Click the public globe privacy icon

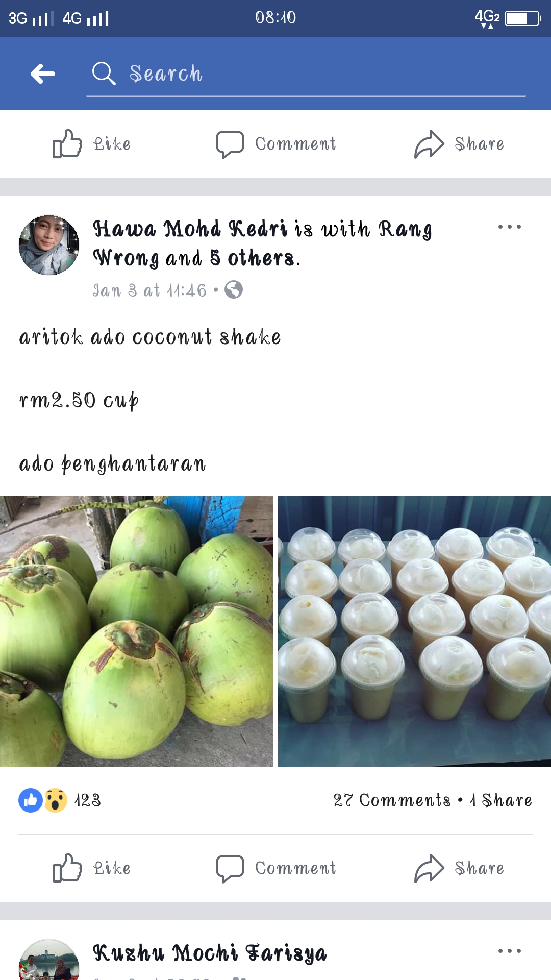tap(234, 290)
